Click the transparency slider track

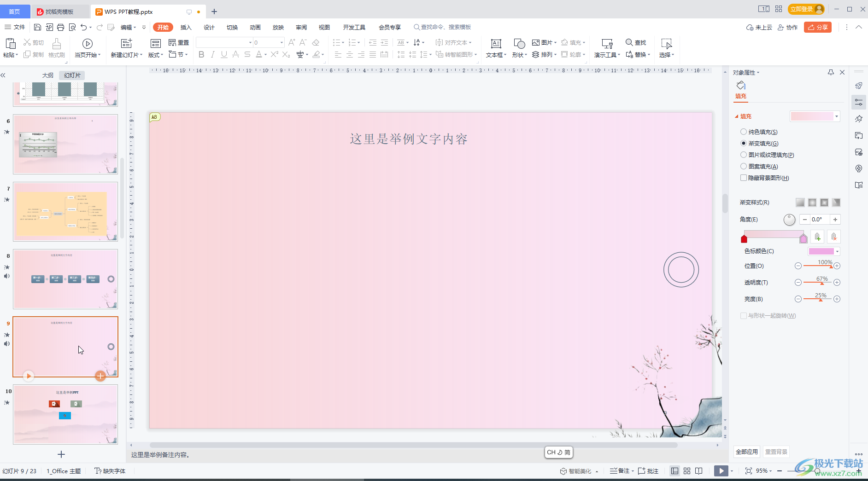coord(817,282)
